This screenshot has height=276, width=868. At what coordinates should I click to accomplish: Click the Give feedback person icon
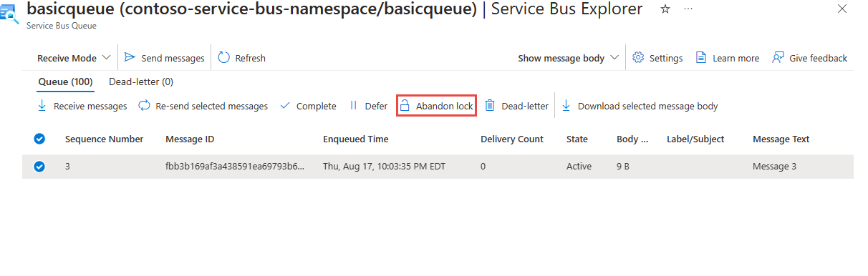pyautogui.click(x=778, y=58)
